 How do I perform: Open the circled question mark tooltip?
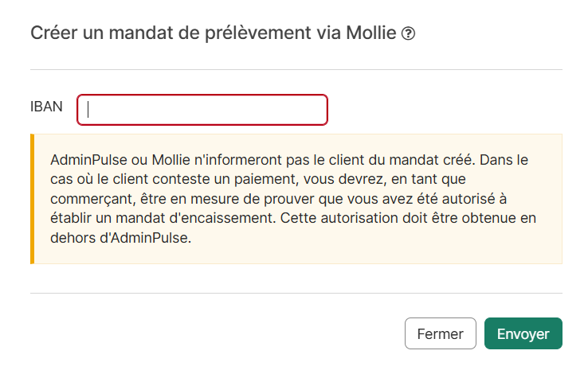point(408,33)
